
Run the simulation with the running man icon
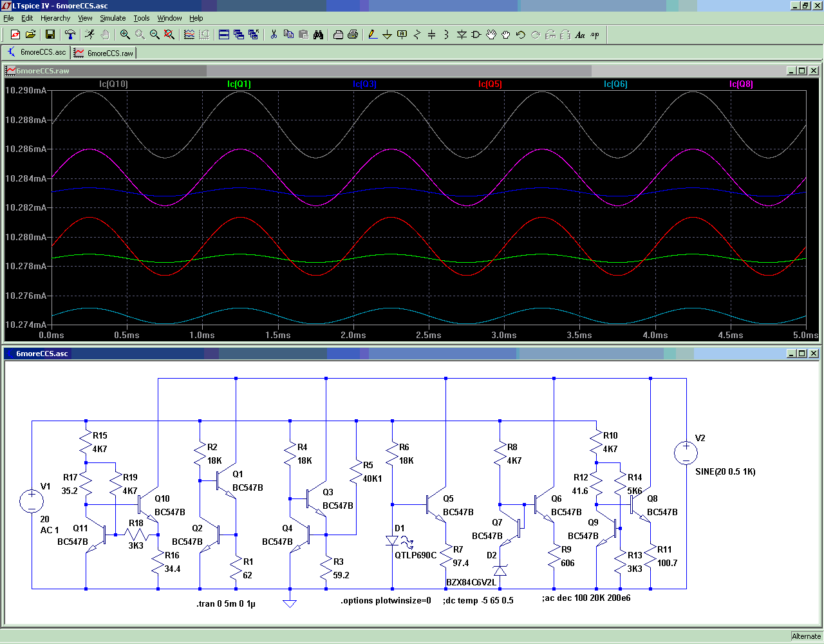(x=90, y=35)
